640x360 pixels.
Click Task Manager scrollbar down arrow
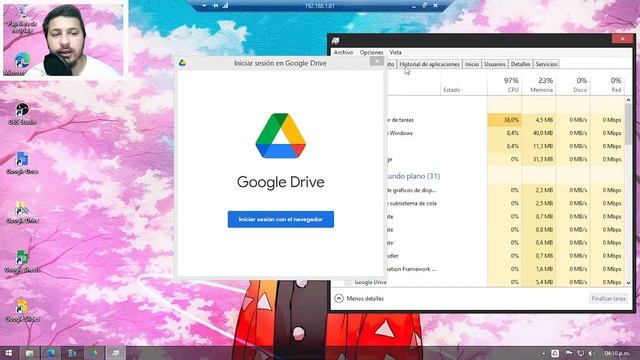(x=628, y=282)
